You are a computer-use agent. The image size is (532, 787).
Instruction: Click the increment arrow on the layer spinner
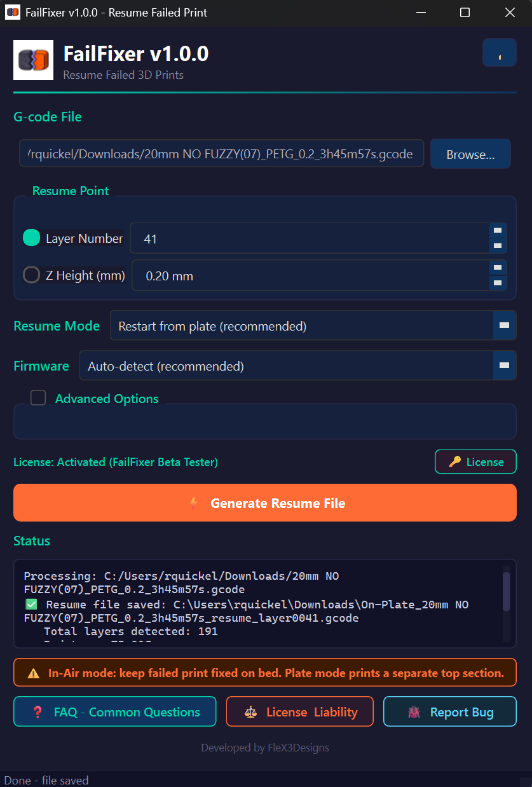tap(498, 231)
